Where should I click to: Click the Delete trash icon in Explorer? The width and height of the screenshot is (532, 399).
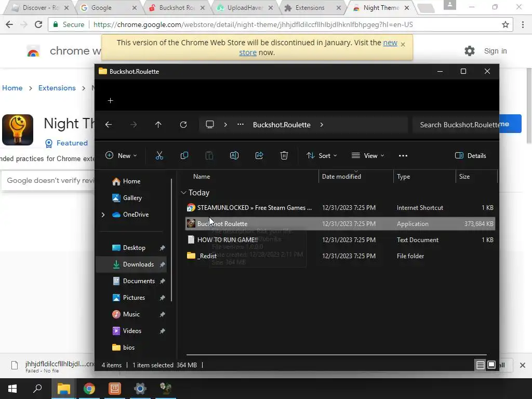click(284, 155)
